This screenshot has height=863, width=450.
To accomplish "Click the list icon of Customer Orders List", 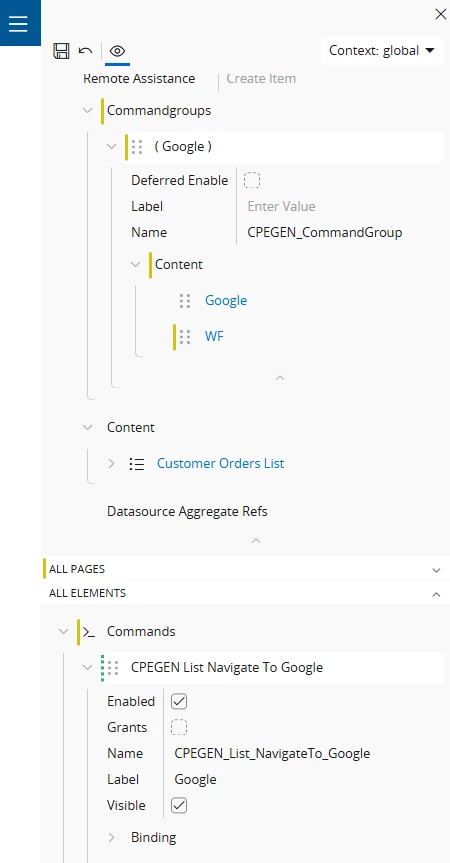I will [x=137, y=464].
